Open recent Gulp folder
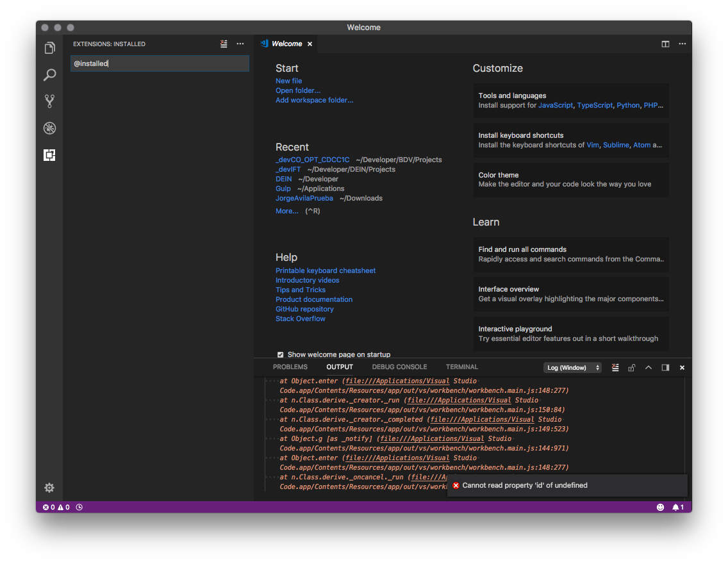Screen dimensions: 728x564 283,188
